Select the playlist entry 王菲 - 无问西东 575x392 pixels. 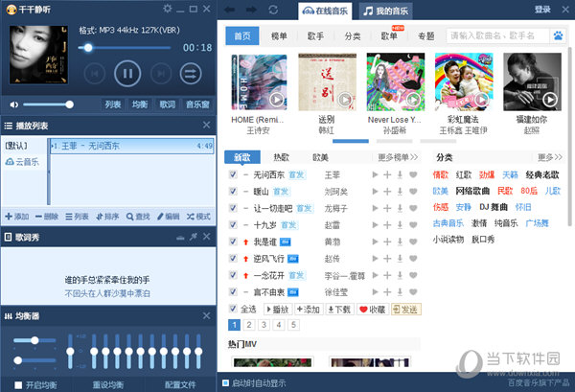point(132,146)
